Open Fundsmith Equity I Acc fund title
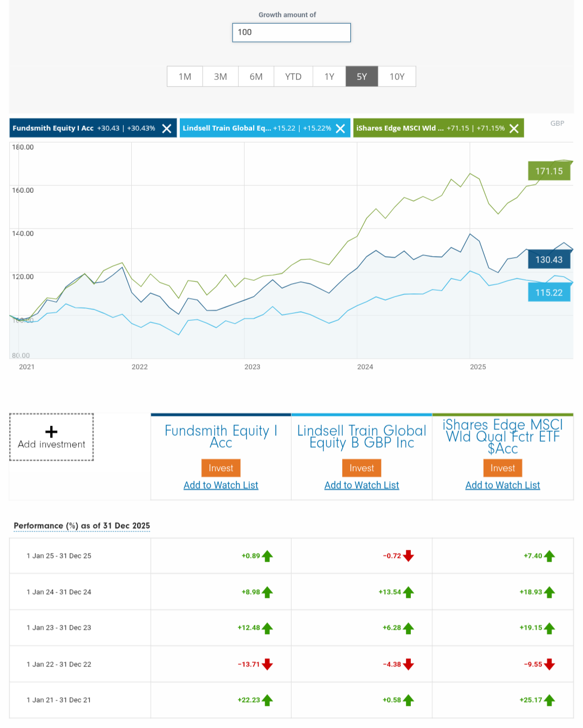This screenshot has height=728, width=583. click(x=221, y=437)
